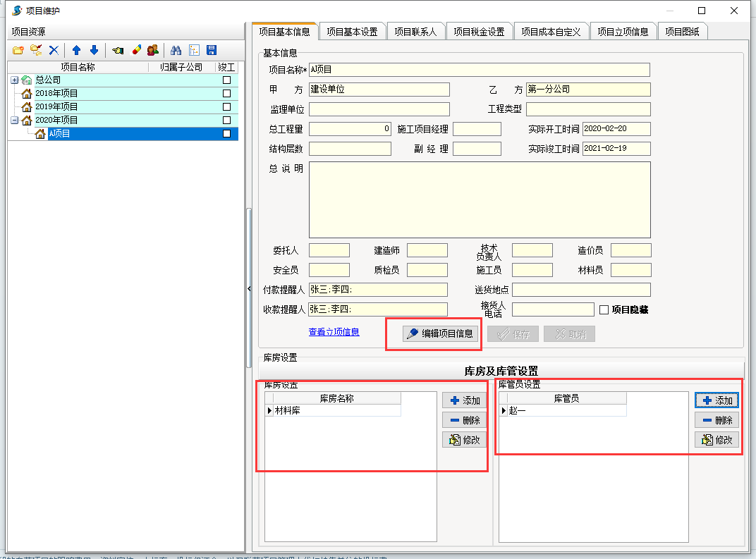The image size is (756, 559).
Task: Click the 项目名称 input field
Action: point(479,70)
